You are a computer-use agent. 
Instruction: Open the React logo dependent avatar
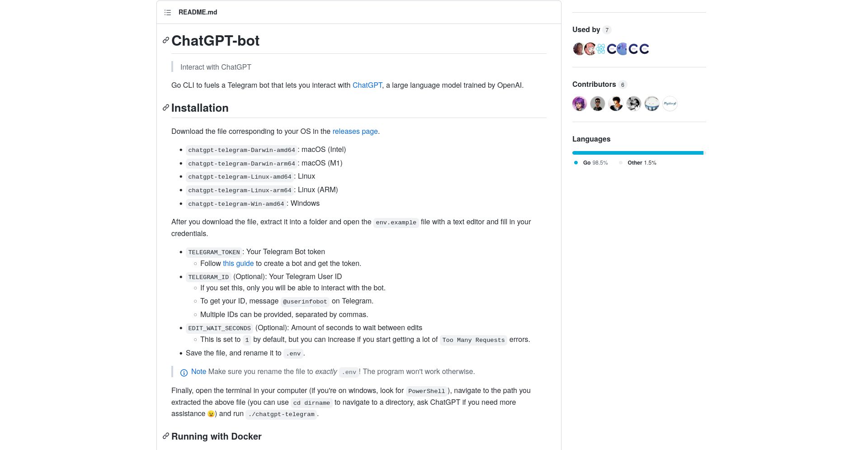point(601,49)
